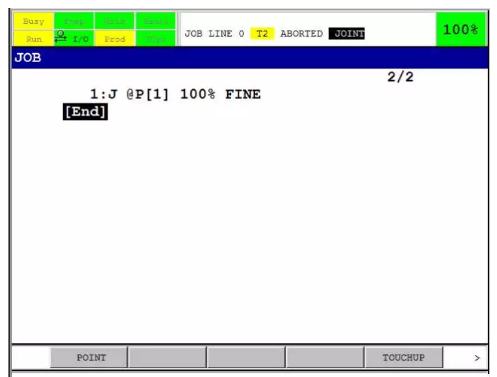Show next softkeys with the > arrow

pyautogui.click(x=477, y=358)
